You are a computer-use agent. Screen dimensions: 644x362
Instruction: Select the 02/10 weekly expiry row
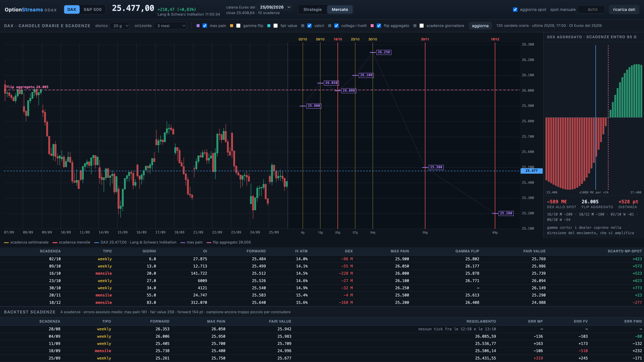(x=322, y=259)
